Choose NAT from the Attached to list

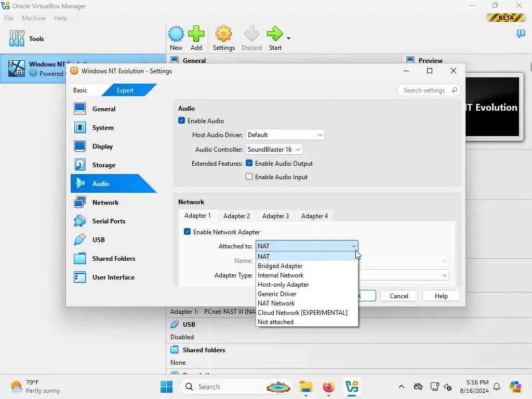tap(307, 257)
